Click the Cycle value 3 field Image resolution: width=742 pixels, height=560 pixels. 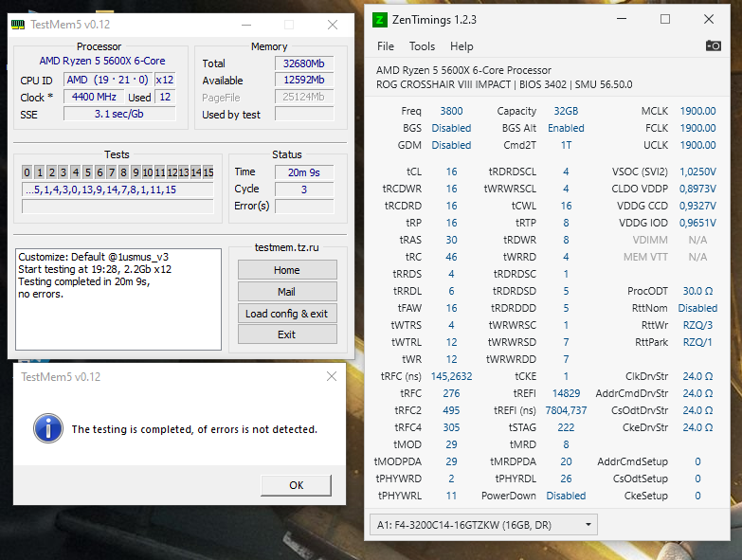[x=304, y=190]
